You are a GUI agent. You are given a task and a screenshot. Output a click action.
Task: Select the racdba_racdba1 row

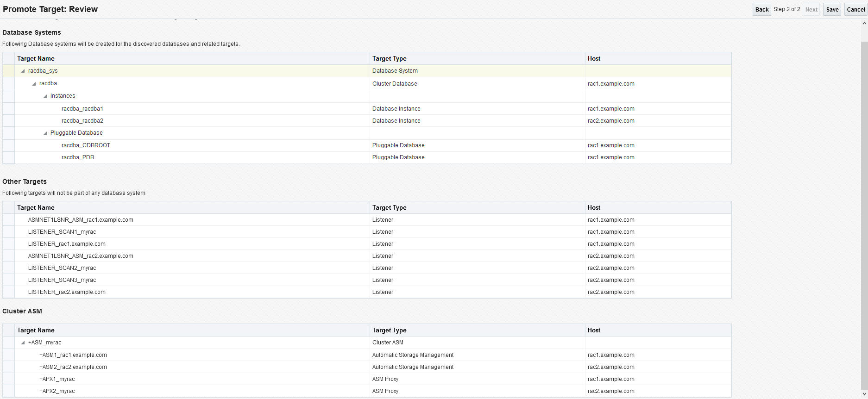[x=367, y=109]
